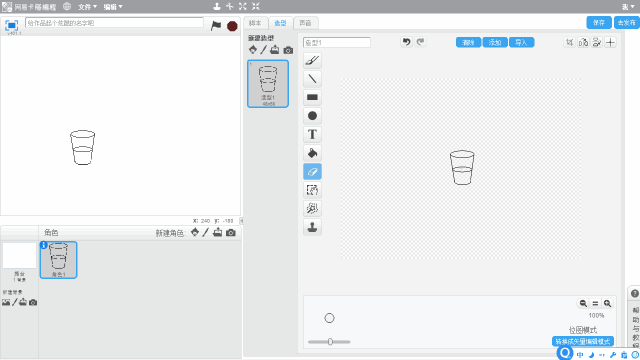Redo the last paint action
This screenshot has height=360, width=640.
coord(420,42)
